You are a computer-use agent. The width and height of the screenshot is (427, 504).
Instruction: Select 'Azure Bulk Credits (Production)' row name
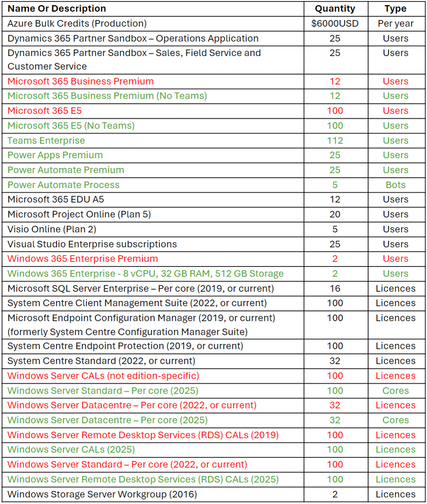point(77,23)
